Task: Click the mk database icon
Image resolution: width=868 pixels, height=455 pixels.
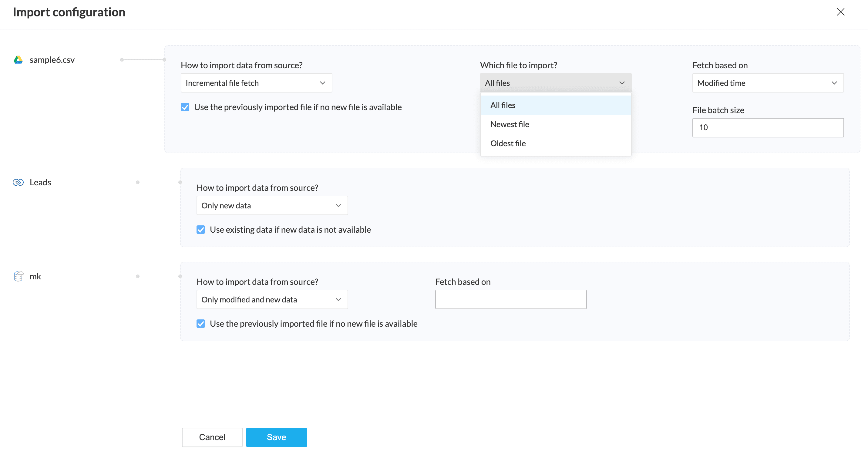Action: tap(18, 276)
